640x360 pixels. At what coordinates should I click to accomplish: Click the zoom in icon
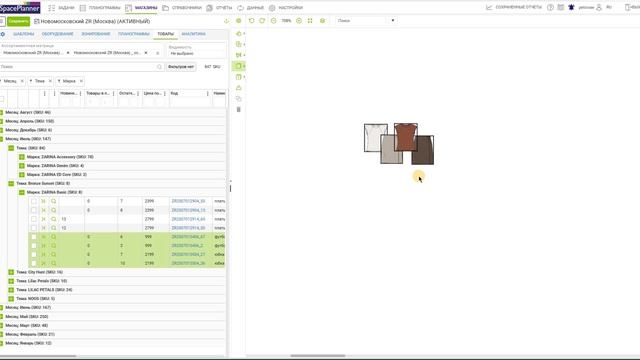coord(299,20)
